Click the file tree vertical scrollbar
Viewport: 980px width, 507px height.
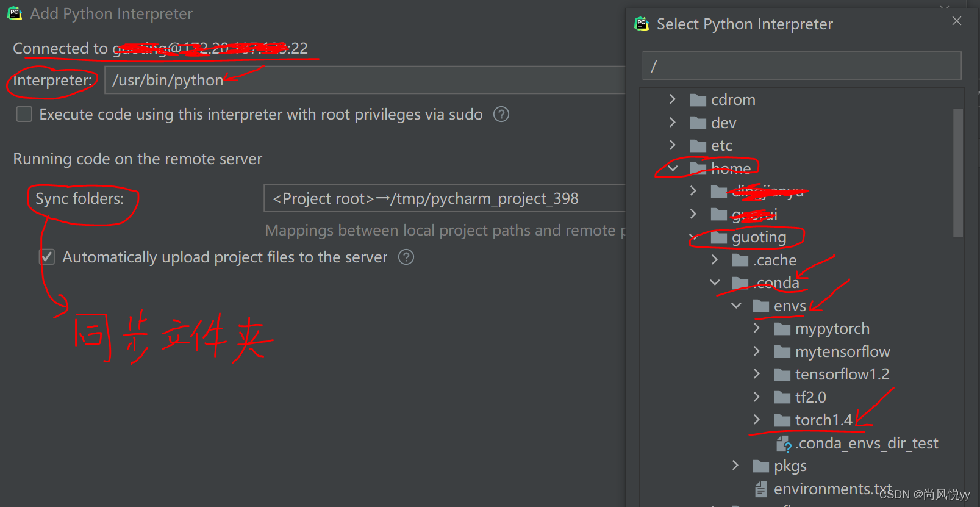pos(957,173)
